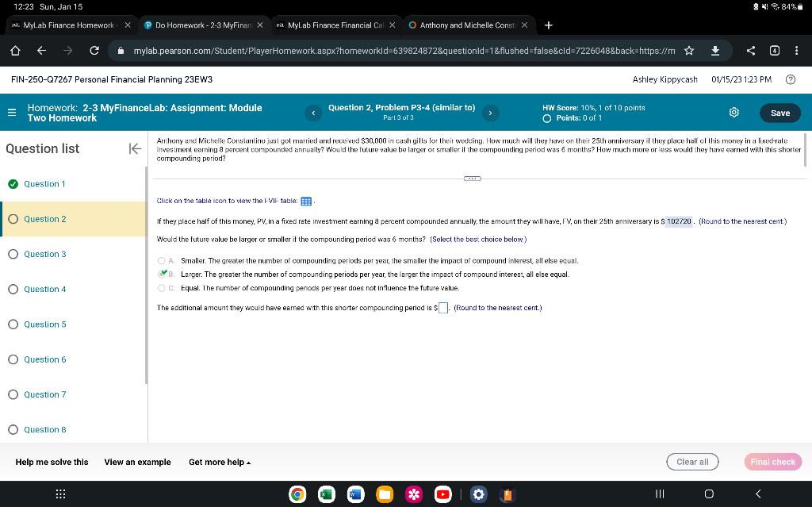812x507 pixels.
Task: Launch Excel from the taskbar
Action: (326, 494)
